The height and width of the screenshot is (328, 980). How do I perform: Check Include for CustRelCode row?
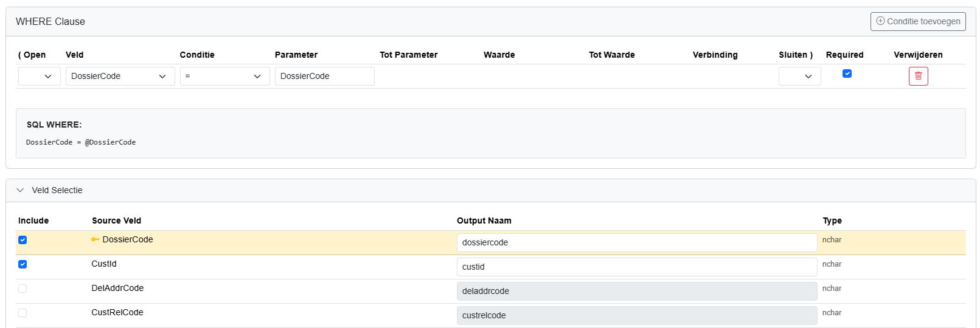pos(23,313)
